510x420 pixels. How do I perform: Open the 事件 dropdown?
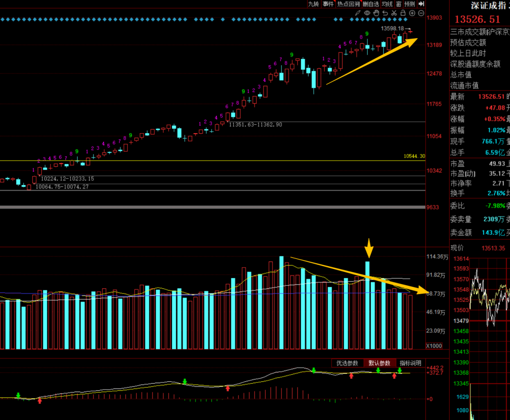328,4
